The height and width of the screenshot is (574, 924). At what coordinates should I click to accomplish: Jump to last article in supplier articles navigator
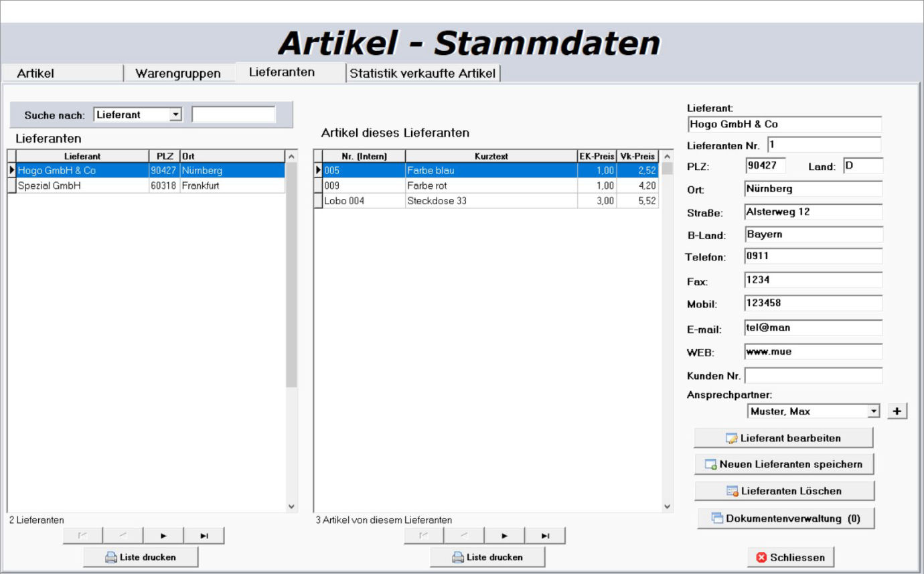[x=545, y=536]
